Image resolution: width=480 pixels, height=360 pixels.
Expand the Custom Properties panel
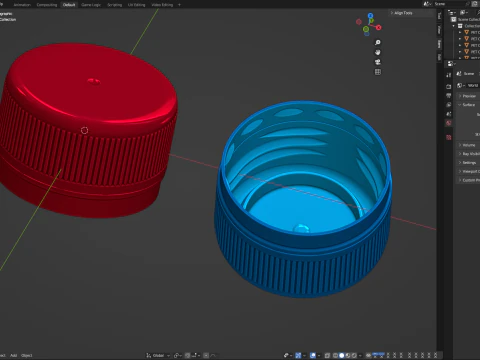(x=469, y=180)
